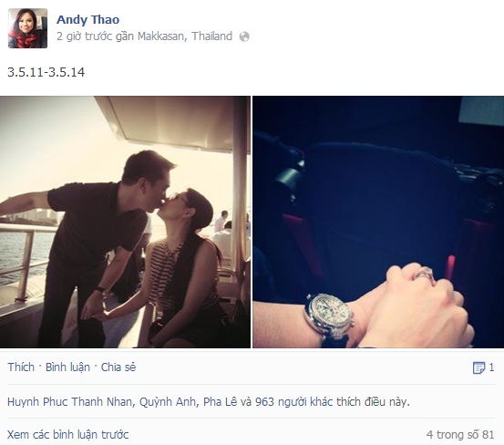Open the couple kissing photo on the boat

click(x=125, y=222)
